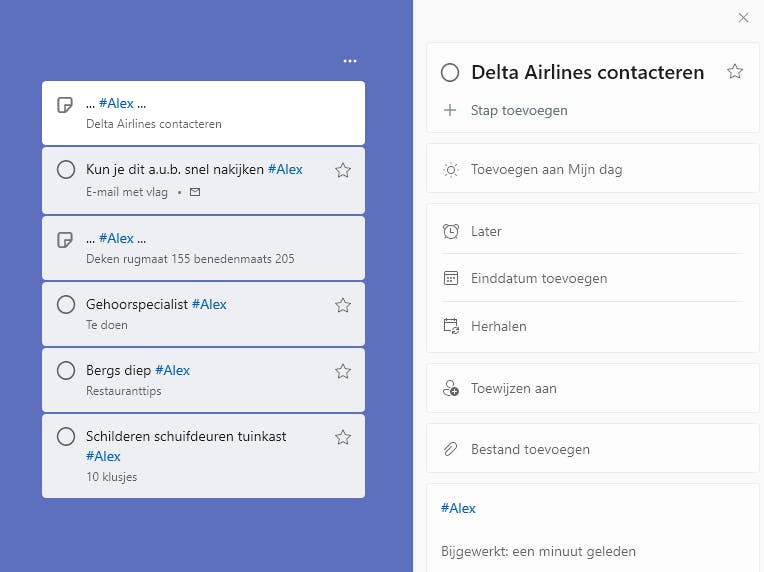Viewport: 764px width, 572px height.
Task: Click the note icon on Deken rugmaat item
Action: (x=66, y=239)
